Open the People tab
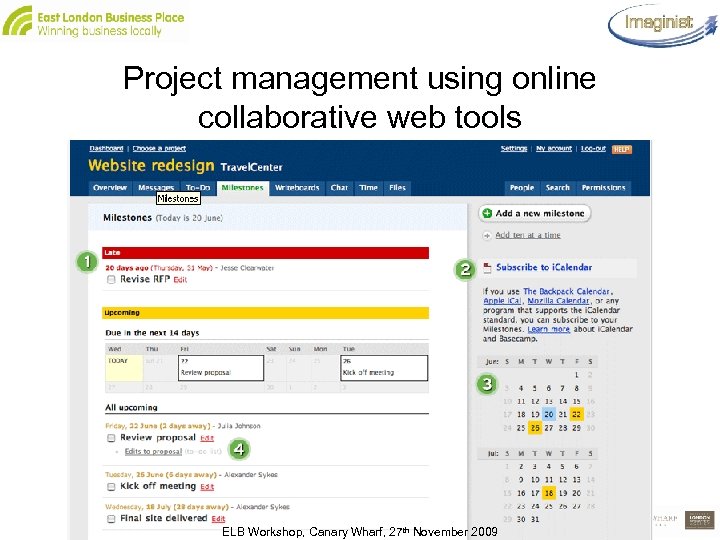Image resolution: width=720 pixels, height=540 pixels. (522, 187)
